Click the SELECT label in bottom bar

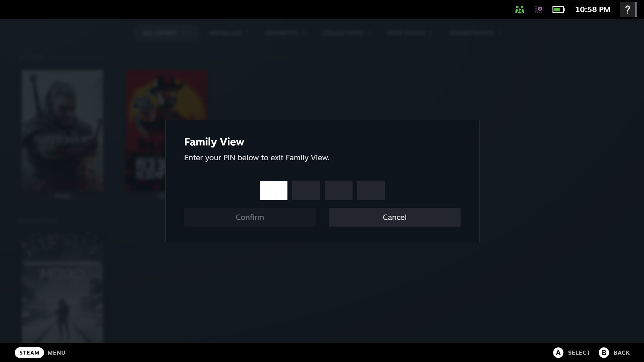(579, 352)
